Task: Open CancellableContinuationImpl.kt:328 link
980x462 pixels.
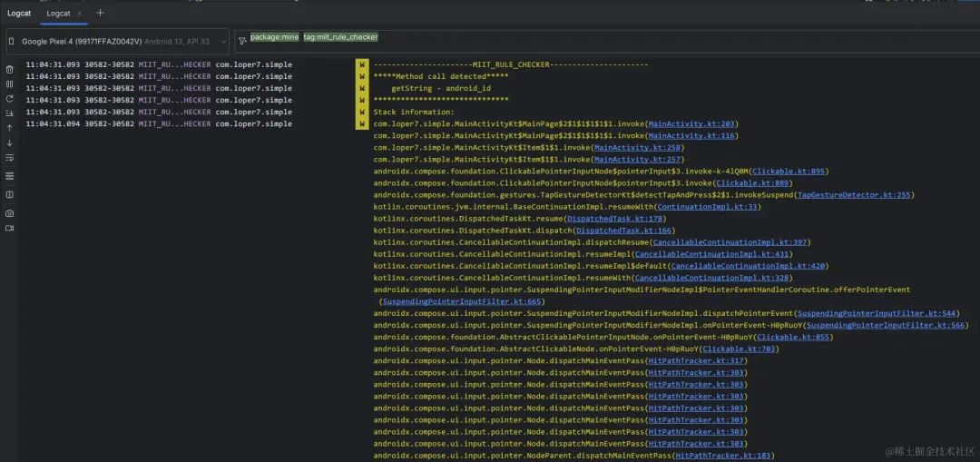Action: pyautogui.click(x=712, y=279)
